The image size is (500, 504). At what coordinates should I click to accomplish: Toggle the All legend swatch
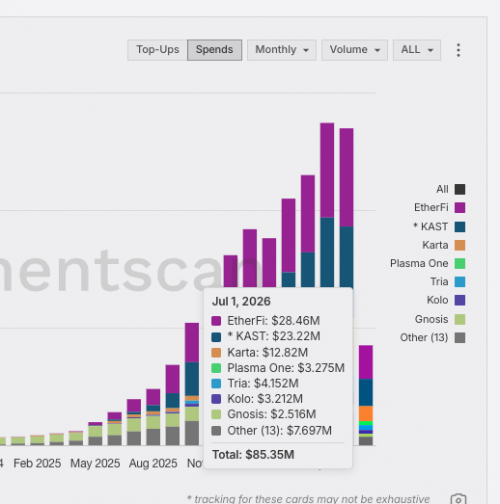pyautogui.click(x=460, y=189)
